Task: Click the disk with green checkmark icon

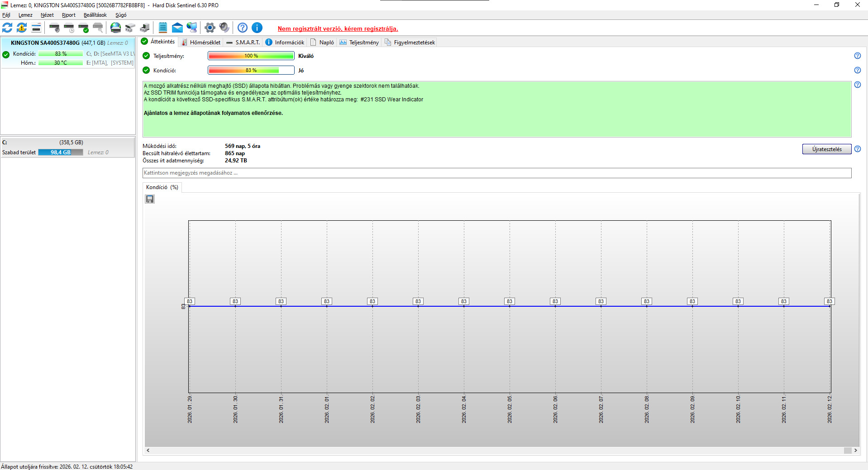Action: point(83,28)
